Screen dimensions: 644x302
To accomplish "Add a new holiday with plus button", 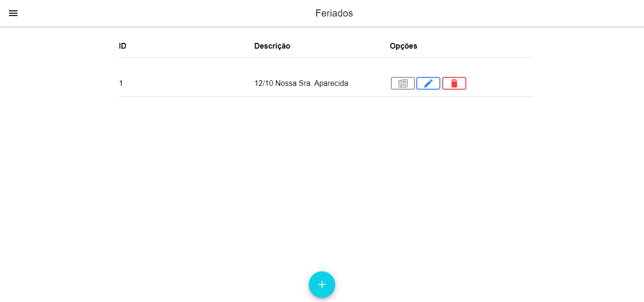I will 322,285.
